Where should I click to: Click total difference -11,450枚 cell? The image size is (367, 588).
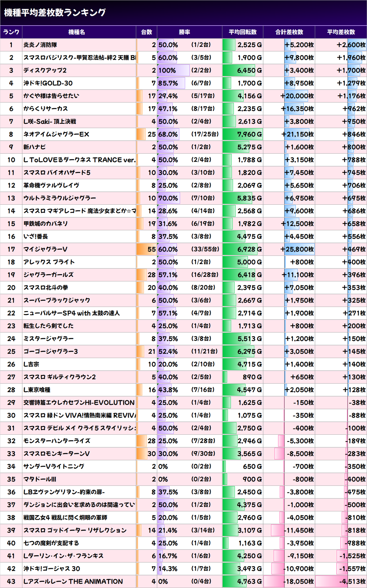pos(289,531)
